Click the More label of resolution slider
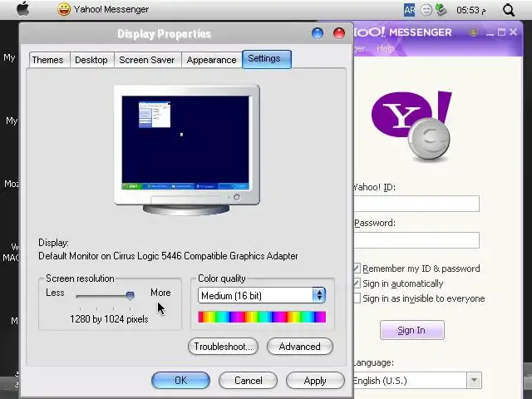The width and height of the screenshot is (532, 399). pos(160,293)
